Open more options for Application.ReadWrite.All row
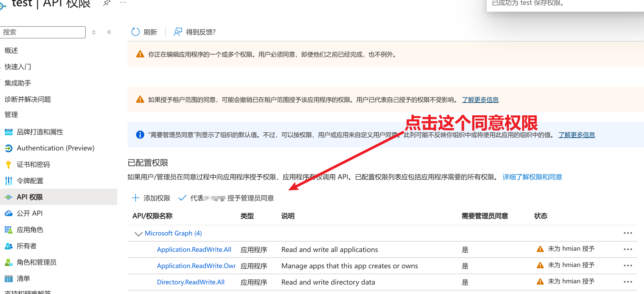 click(628, 249)
